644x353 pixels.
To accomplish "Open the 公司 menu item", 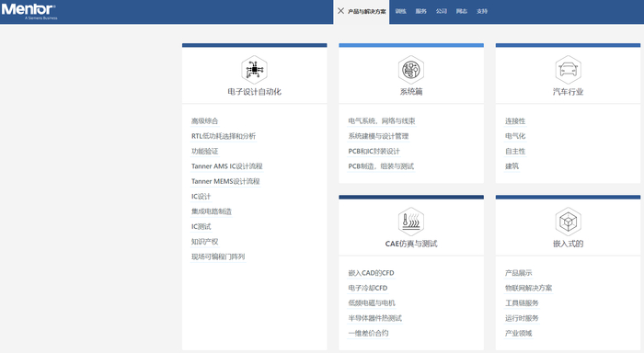I will click(442, 12).
